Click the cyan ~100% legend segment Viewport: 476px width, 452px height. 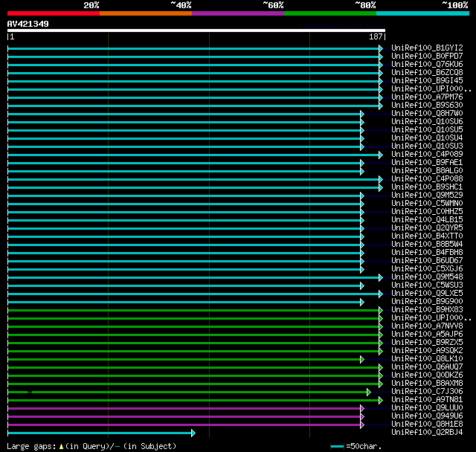(423, 13)
